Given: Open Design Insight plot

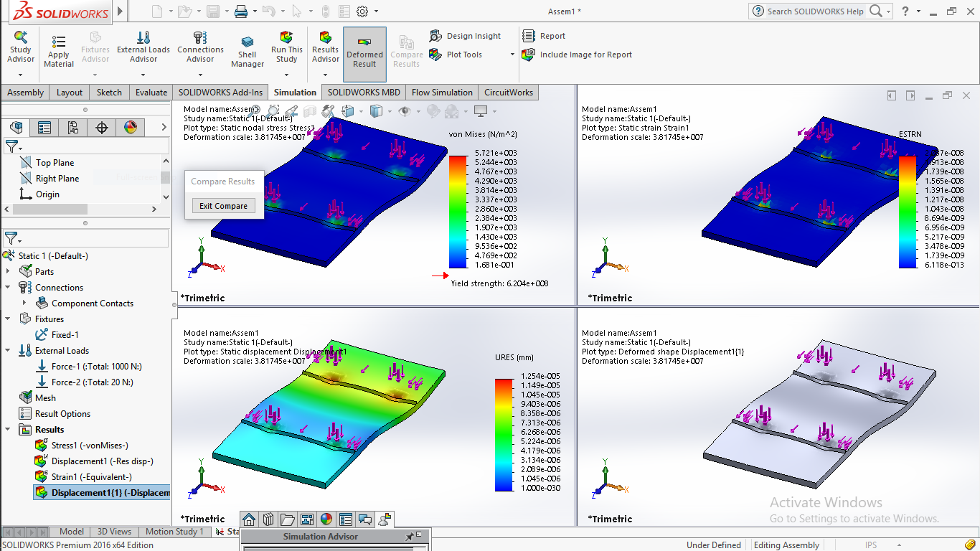Looking at the screenshot, I should pyautogui.click(x=465, y=36).
